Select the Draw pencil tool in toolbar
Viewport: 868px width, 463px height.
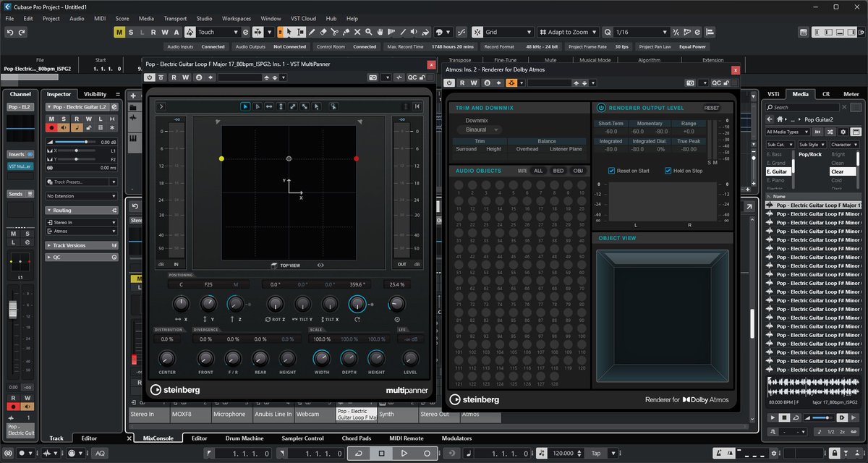[x=311, y=32]
